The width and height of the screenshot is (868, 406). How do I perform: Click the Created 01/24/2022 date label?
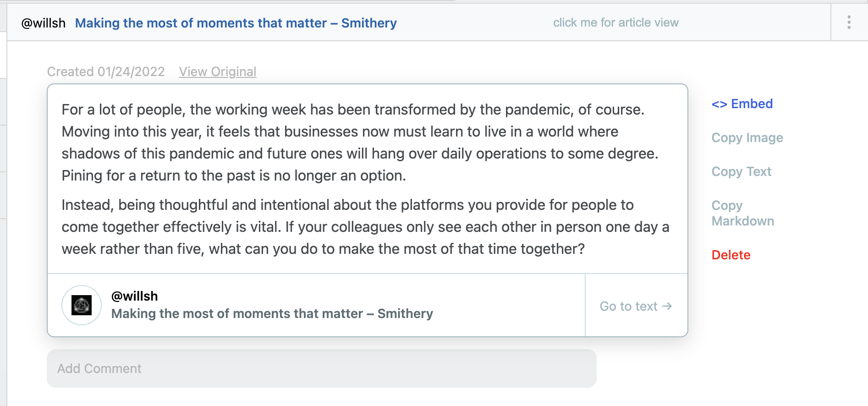106,72
